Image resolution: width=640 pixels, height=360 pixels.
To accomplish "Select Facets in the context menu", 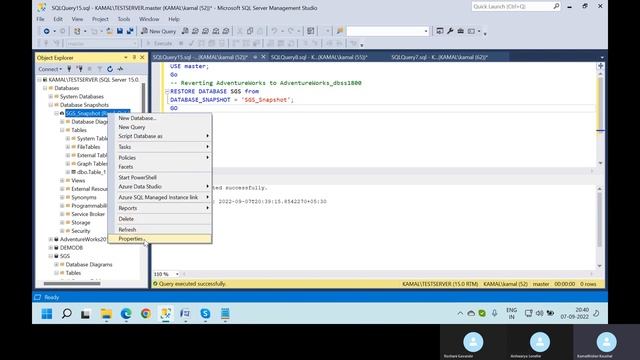I will pyautogui.click(x=160, y=167).
